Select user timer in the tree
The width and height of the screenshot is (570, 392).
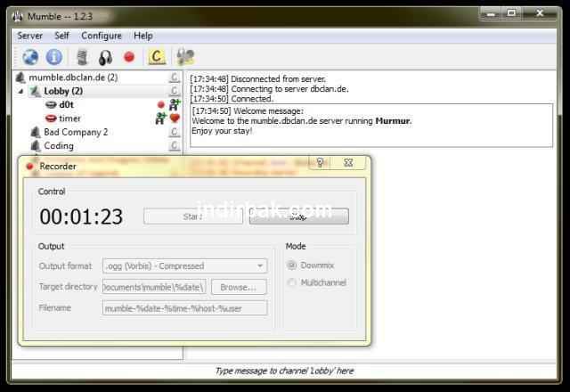69,118
